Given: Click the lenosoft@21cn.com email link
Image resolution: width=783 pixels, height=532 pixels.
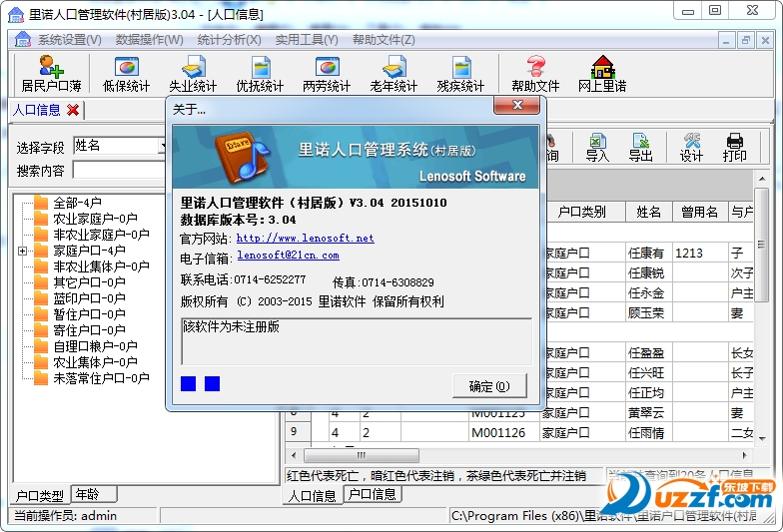Looking at the screenshot, I should (x=288, y=256).
